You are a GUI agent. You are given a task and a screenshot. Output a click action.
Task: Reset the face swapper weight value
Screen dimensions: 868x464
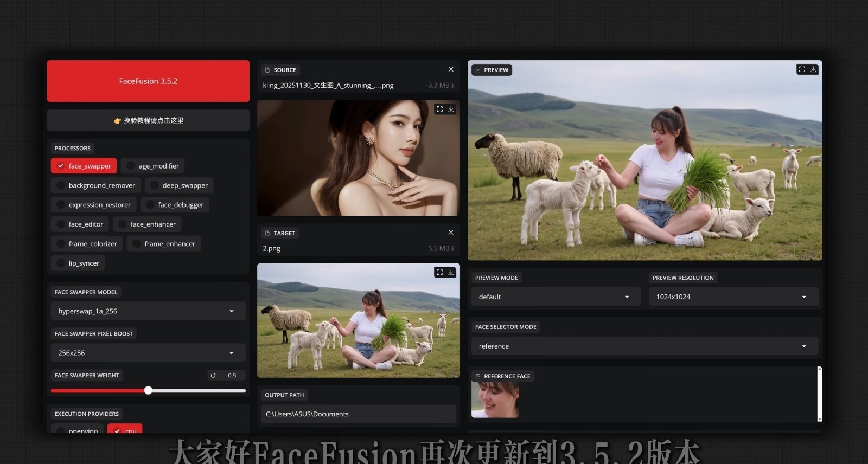[213, 375]
